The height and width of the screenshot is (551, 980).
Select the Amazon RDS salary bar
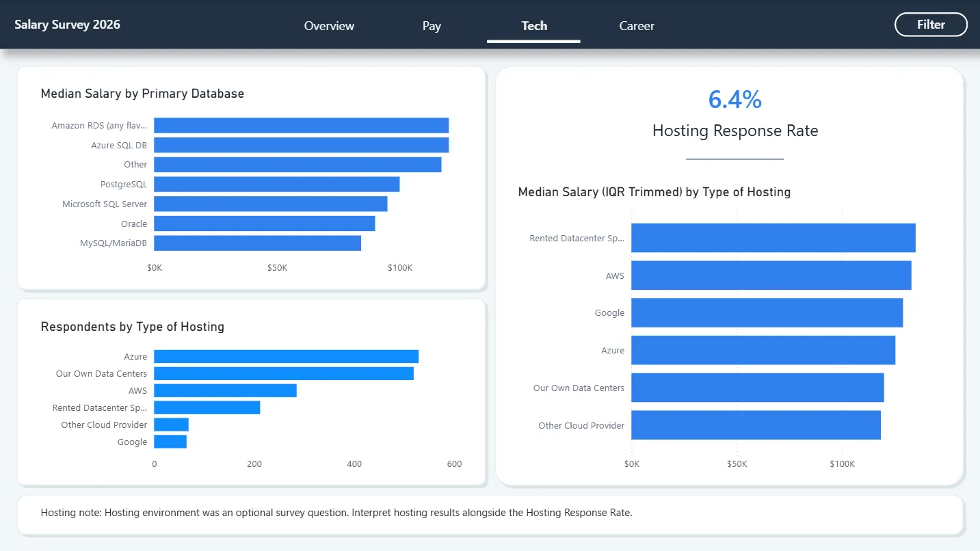click(301, 125)
